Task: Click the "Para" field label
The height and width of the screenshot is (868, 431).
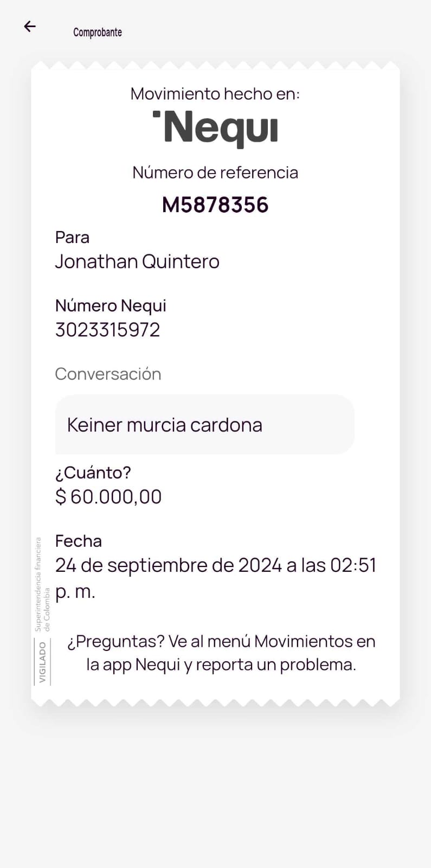Action: click(72, 238)
